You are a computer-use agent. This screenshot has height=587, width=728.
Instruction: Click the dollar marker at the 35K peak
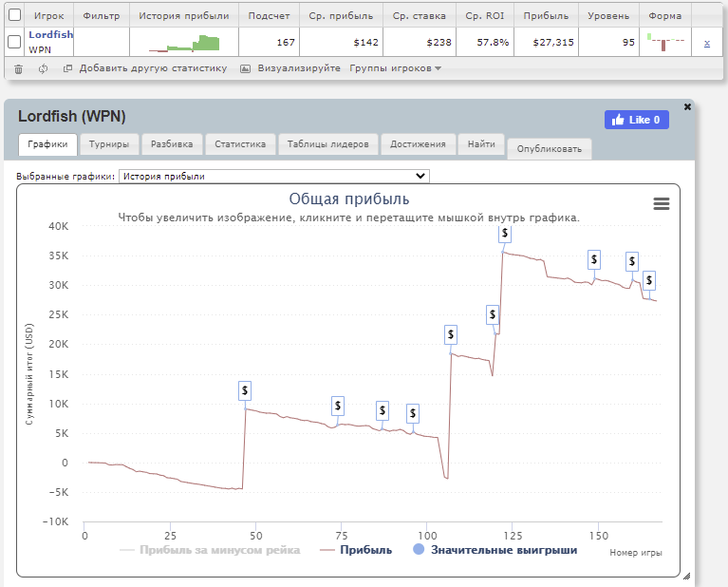coord(506,232)
